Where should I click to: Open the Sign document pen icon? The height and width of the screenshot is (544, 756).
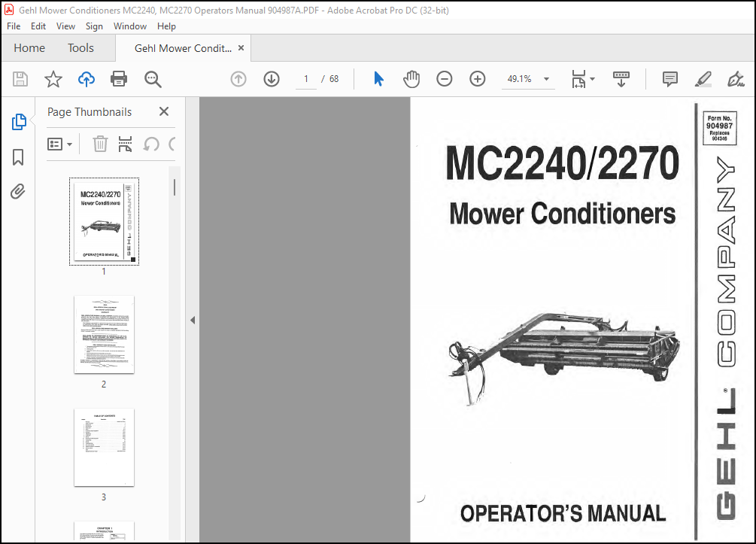click(736, 79)
